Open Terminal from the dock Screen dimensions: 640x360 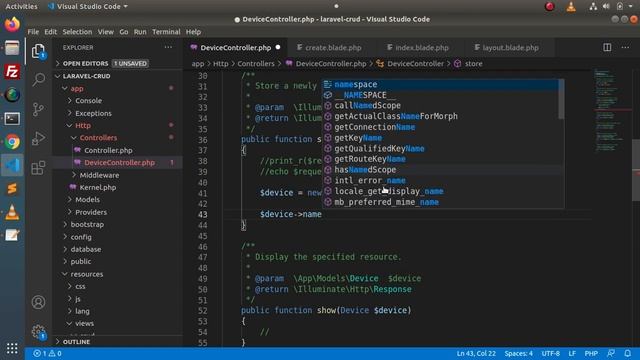[x=12, y=119]
